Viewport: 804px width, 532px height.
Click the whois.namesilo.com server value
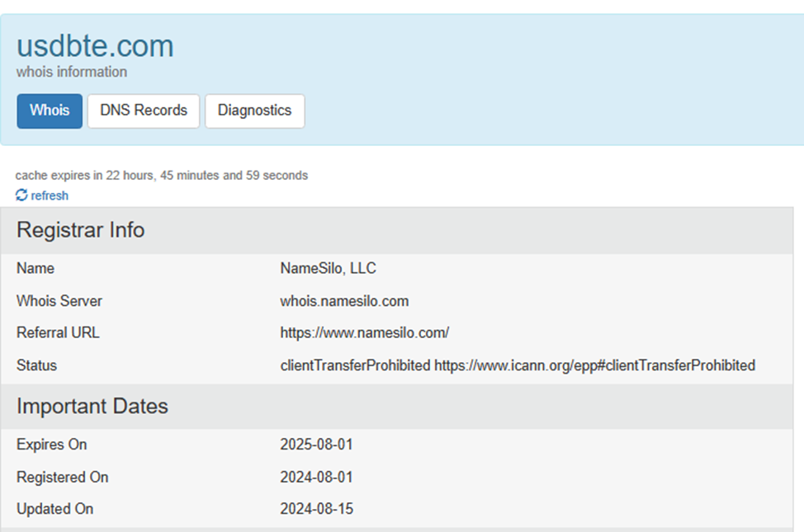point(344,301)
